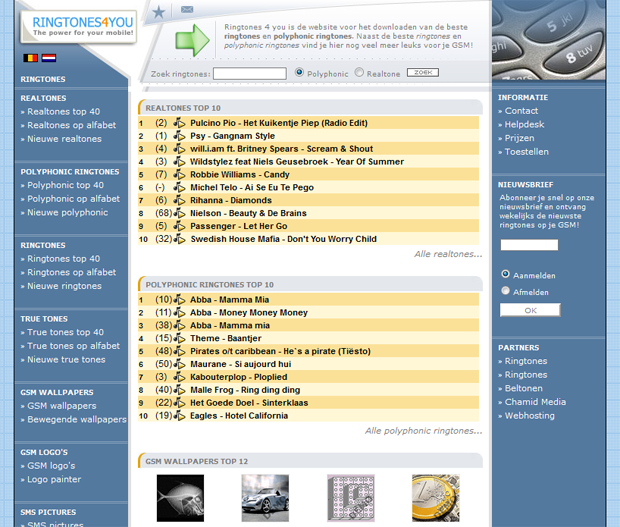Click music note icon beside Robbie Williams Candy
This screenshot has height=527, width=620.
(179, 174)
